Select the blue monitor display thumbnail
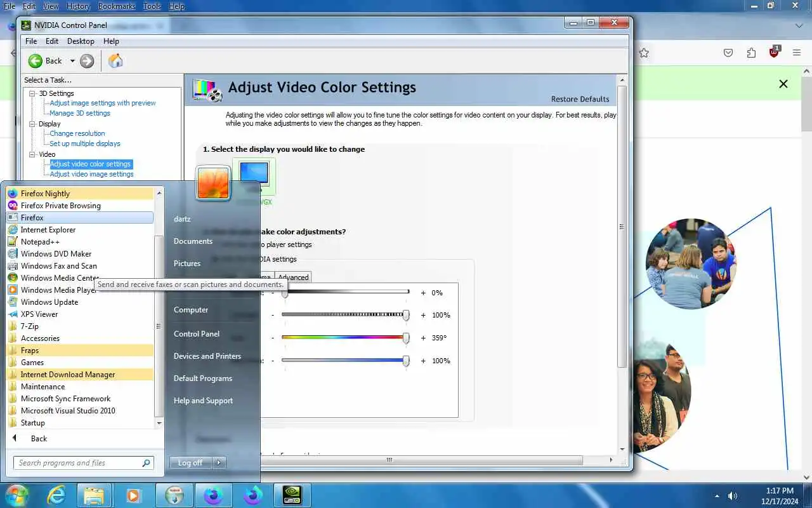Screen dimensions: 812x508 (x=254, y=174)
